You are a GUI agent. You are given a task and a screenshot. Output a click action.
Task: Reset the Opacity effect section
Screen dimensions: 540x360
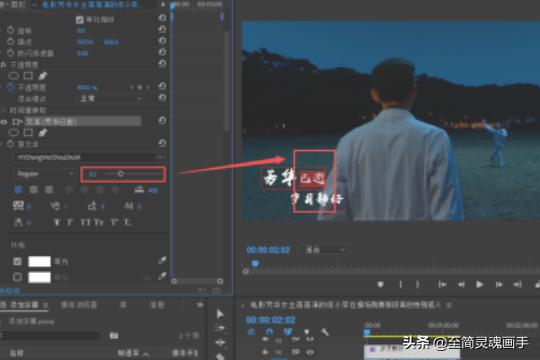click(162, 64)
